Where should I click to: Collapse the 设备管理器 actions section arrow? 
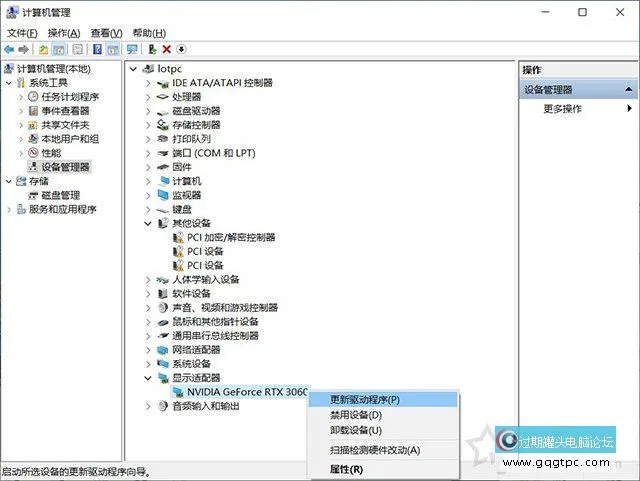click(x=629, y=89)
